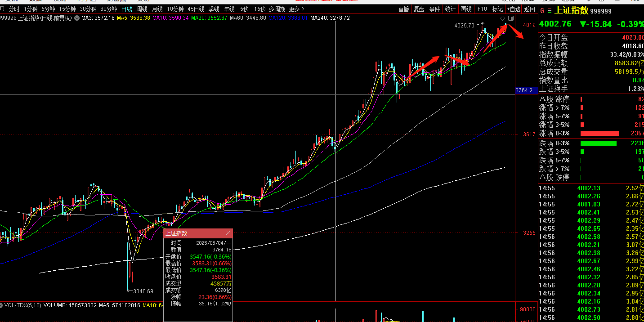Add to watchlist with +自选

click(x=513, y=9)
